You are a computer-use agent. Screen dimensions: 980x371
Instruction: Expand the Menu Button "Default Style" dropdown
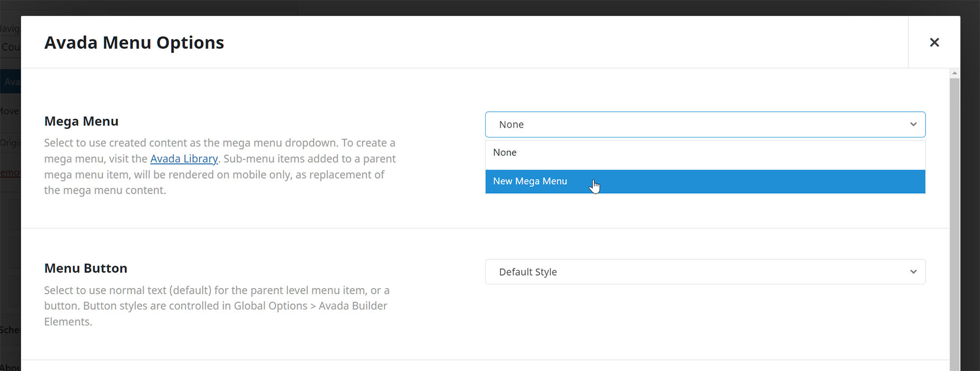(705, 272)
